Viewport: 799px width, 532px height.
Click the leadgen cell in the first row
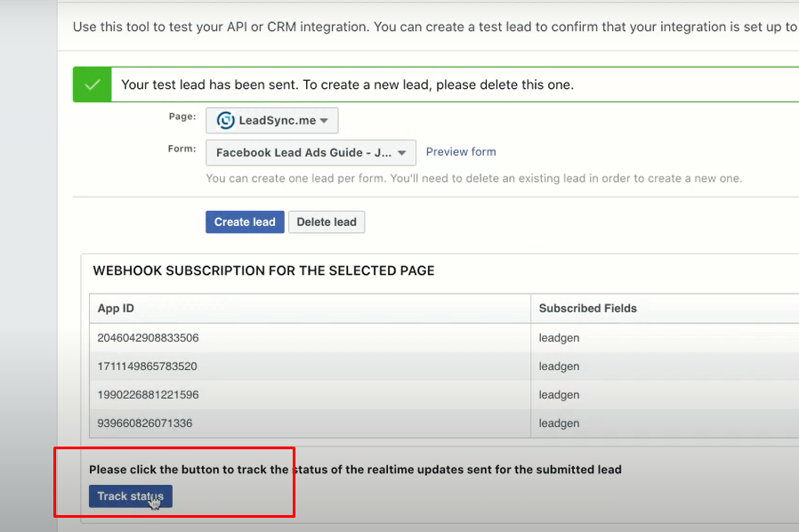coord(559,338)
